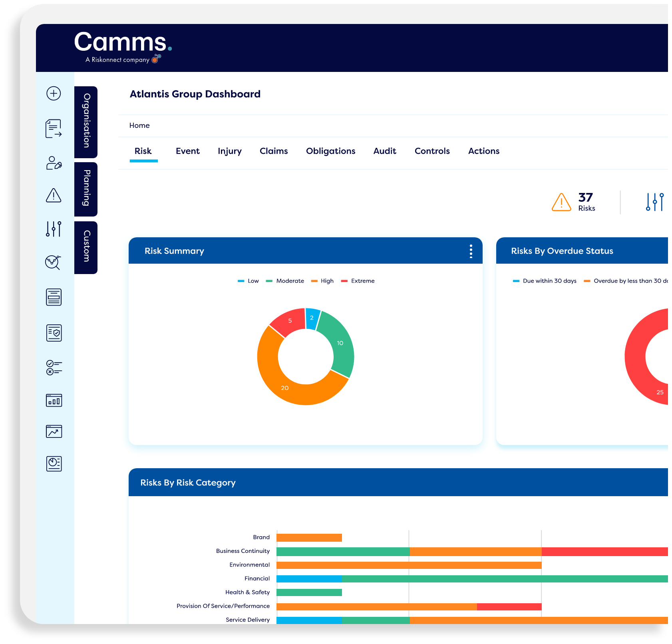
Task: Switch to the Obligations tab
Action: [x=330, y=151]
